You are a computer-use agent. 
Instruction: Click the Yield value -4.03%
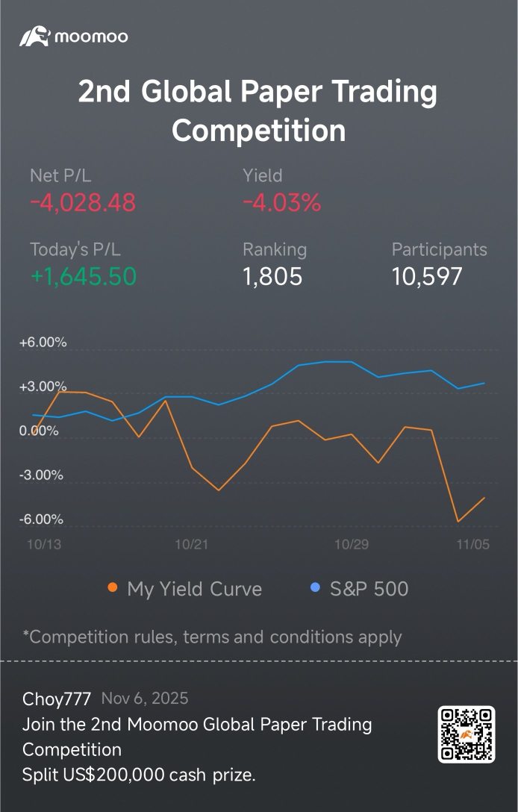pos(281,202)
